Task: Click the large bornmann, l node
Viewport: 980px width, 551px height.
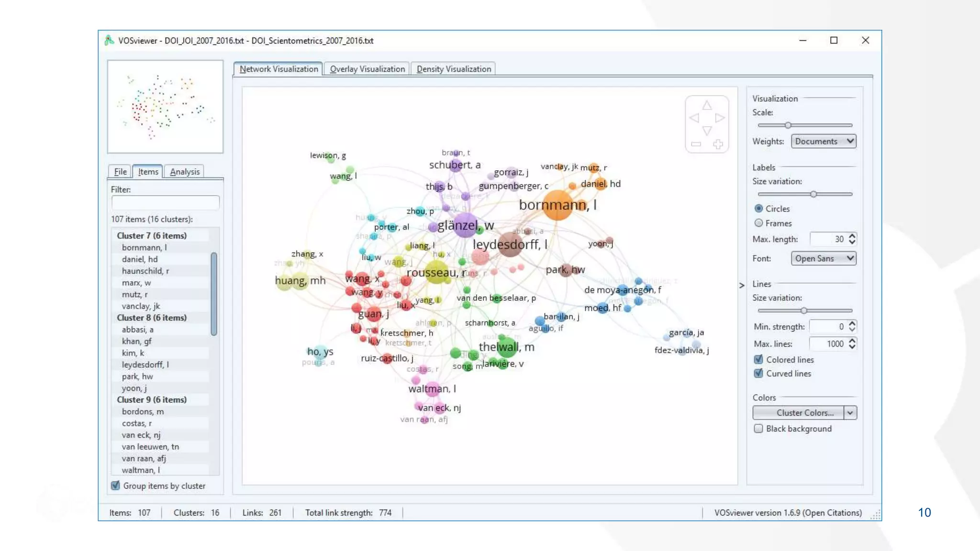Action: click(x=557, y=206)
